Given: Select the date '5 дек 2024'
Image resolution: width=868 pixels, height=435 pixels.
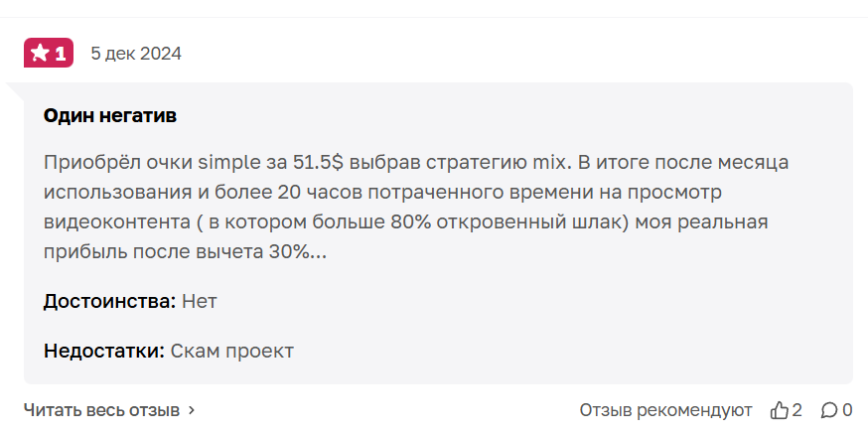Looking at the screenshot, I should click(x=136, y=53).
